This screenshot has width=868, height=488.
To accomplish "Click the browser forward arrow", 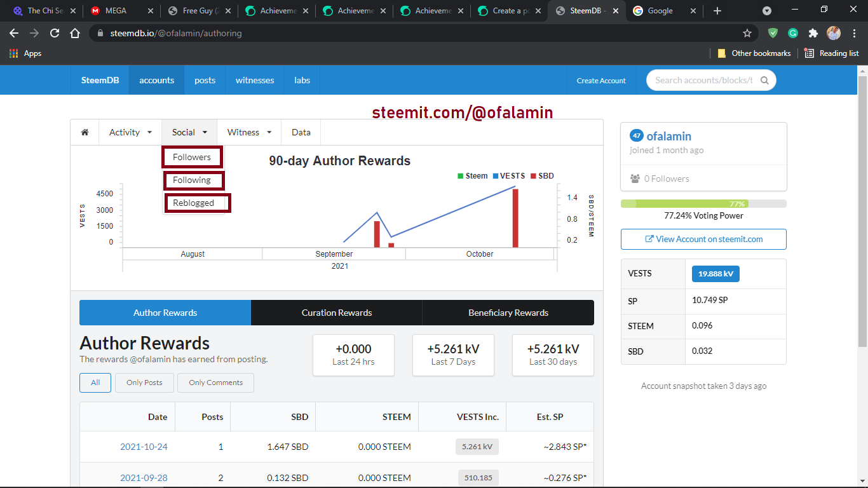I will pyautogui.click(x=34, y=33).
